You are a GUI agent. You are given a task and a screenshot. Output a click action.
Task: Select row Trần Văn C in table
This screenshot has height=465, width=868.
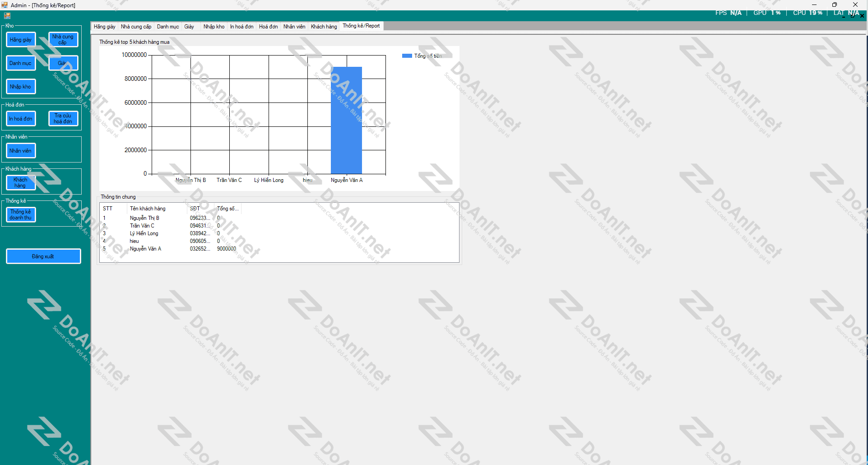[x=171, y=226]
